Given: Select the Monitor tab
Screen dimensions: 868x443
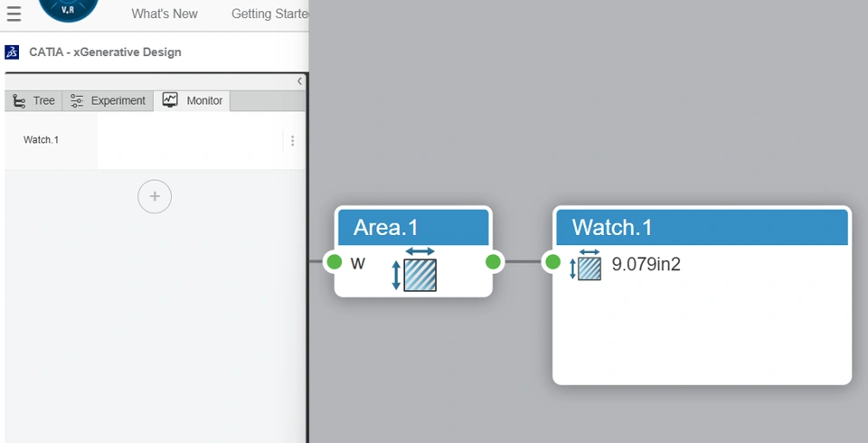Looking at the screenshot, I should pyautogui.click(x=193, y=100).
